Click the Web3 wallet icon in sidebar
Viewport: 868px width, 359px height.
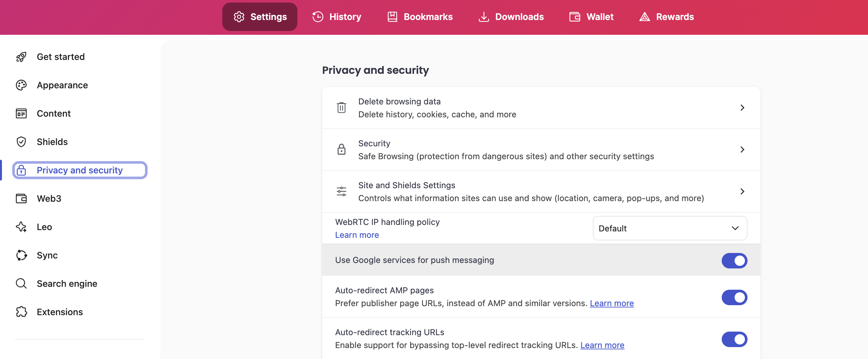point(21,199)
